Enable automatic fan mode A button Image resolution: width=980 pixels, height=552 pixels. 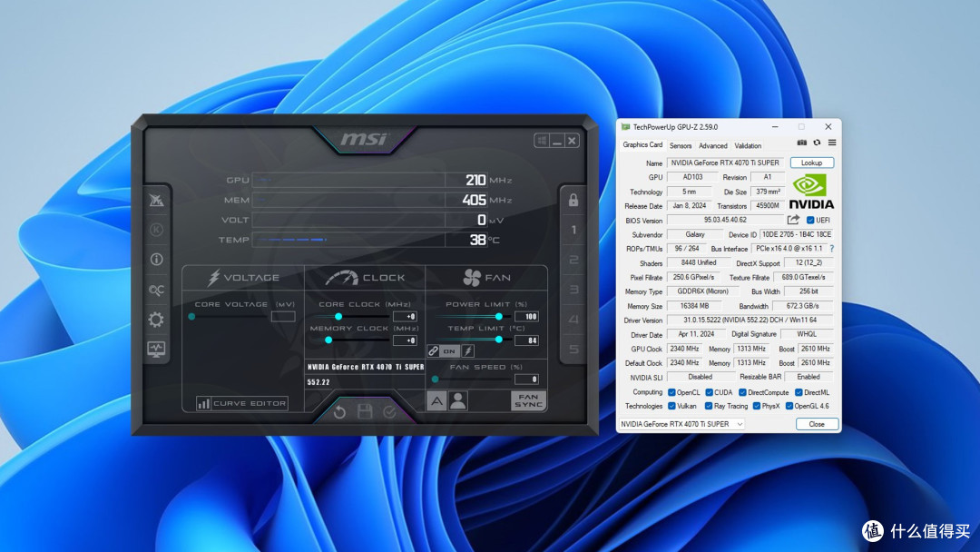tap(436, 400)
